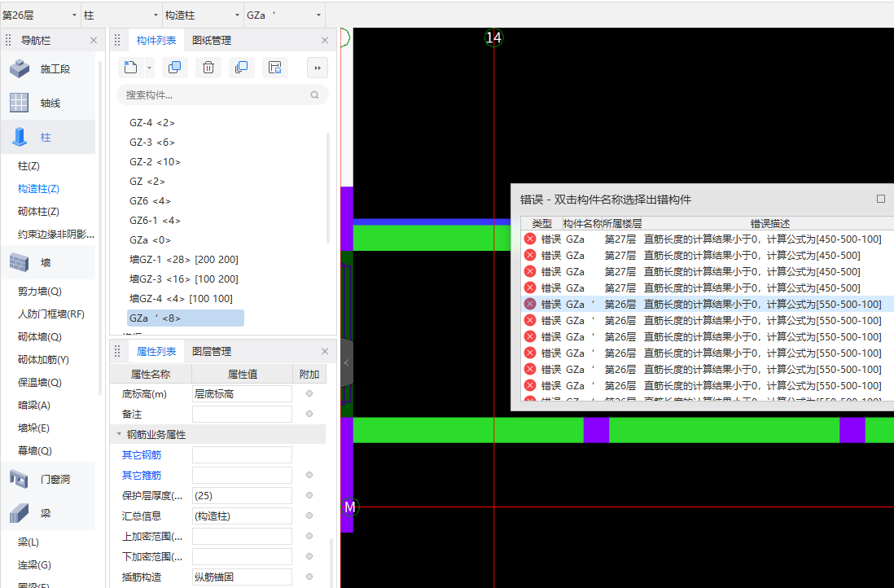The width and height of the screenshot is (894, 588).
Task: Choose 梁(L) item
Action: 28,542
